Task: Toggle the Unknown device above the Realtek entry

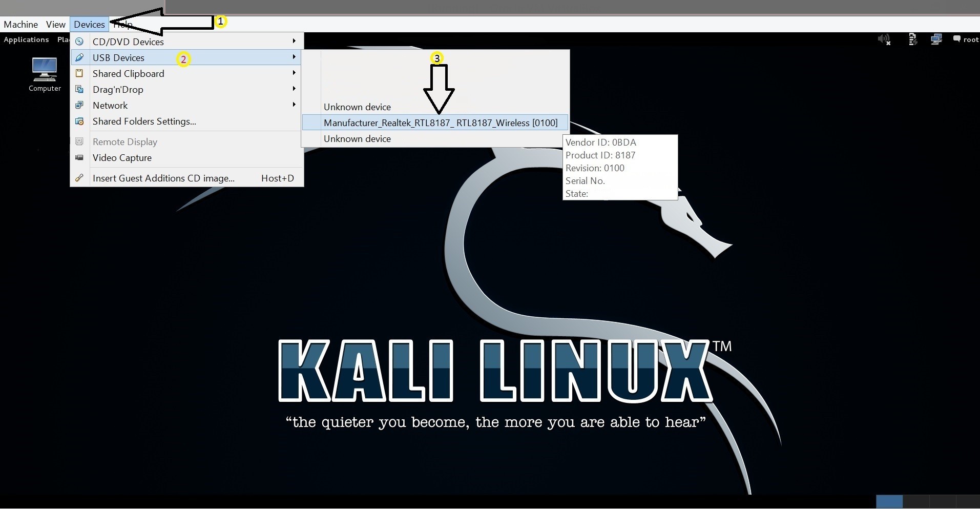Action: [357, 107]
